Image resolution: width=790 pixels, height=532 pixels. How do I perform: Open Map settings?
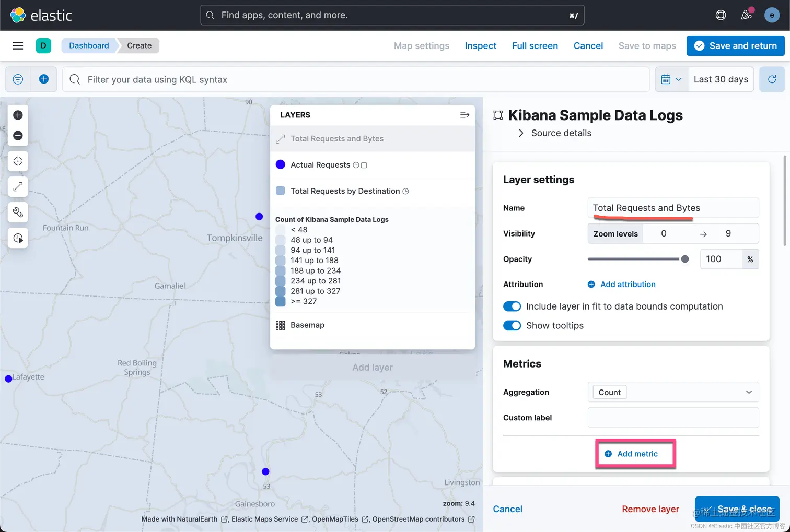pyautogui.click(x=422, y=46)
